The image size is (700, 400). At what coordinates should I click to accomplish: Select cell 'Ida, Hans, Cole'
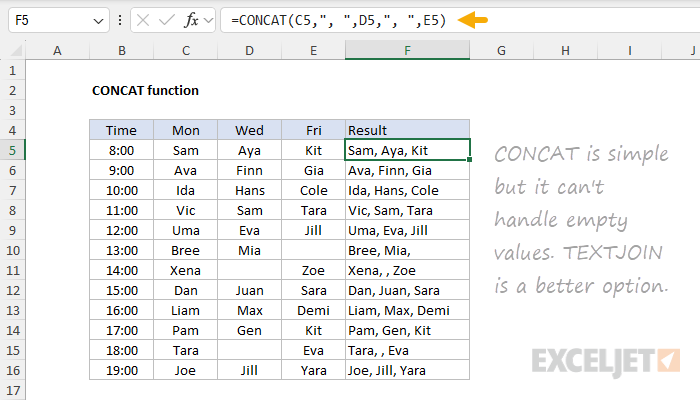tap(407, 190)
